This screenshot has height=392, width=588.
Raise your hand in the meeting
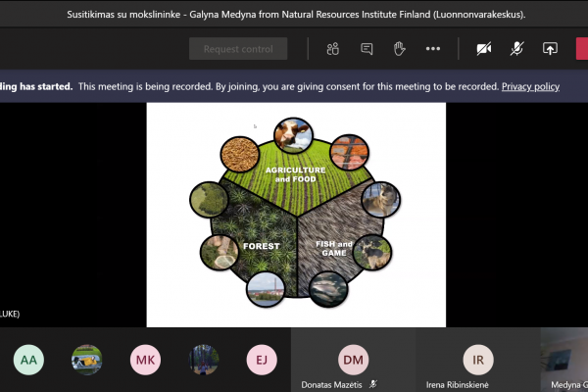400,49
